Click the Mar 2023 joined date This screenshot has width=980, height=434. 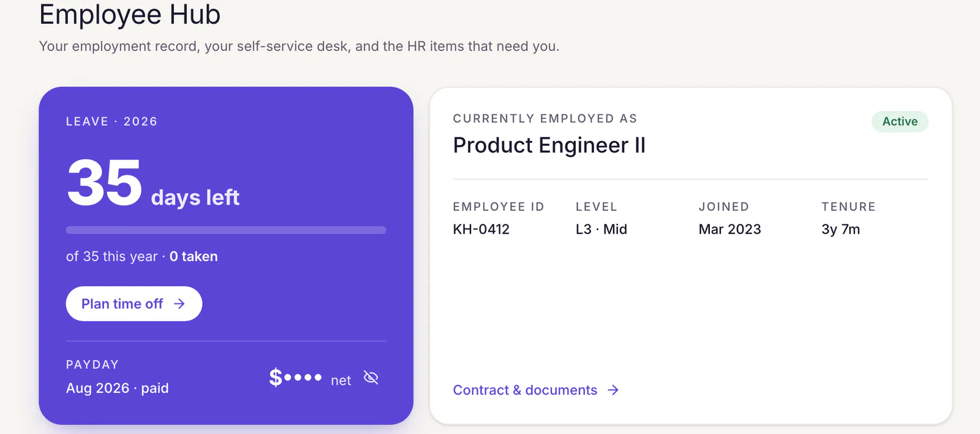tap(729, 229)
